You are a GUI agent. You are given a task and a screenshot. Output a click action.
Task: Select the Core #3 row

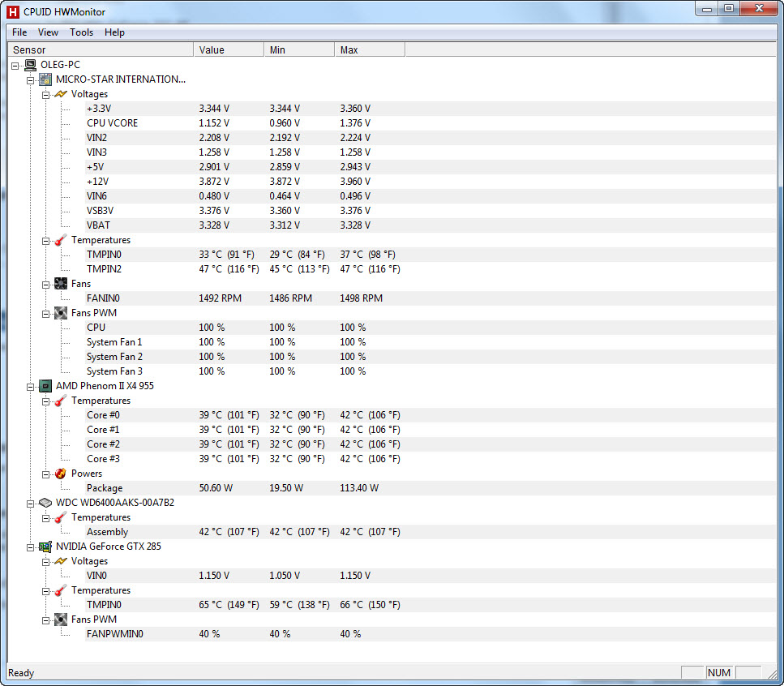tap(431, 459)
